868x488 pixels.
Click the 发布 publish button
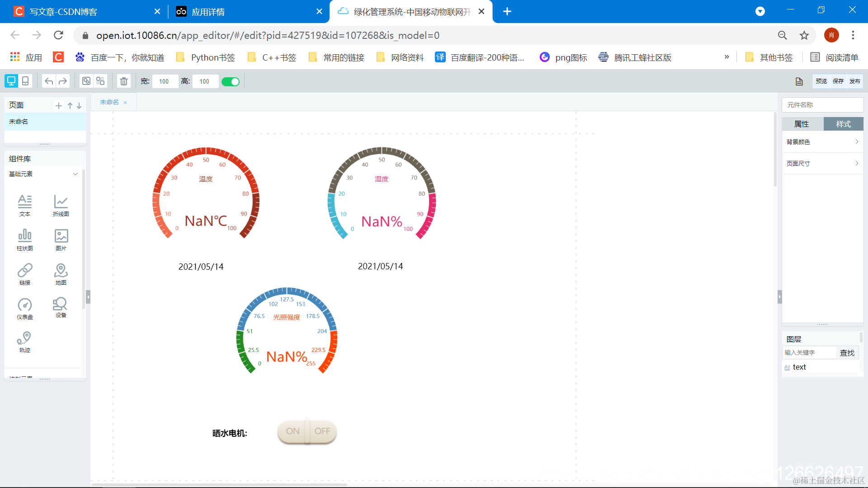click(x=854, y=81)
